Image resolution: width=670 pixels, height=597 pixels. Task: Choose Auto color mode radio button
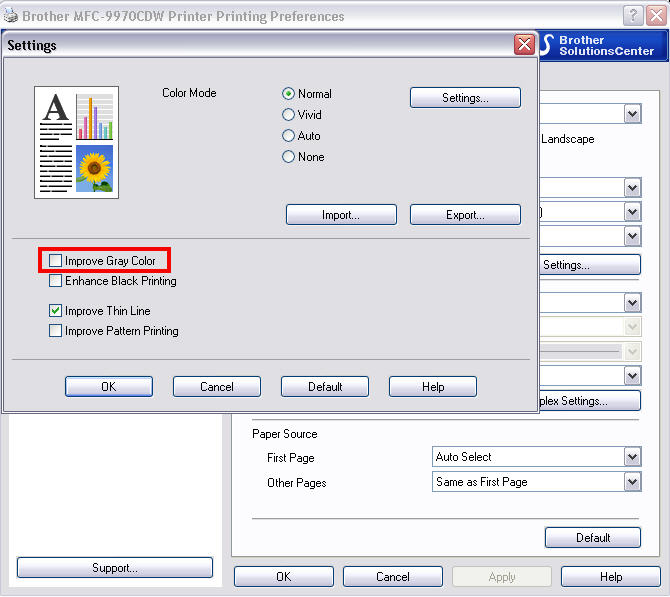click(289, 136)
